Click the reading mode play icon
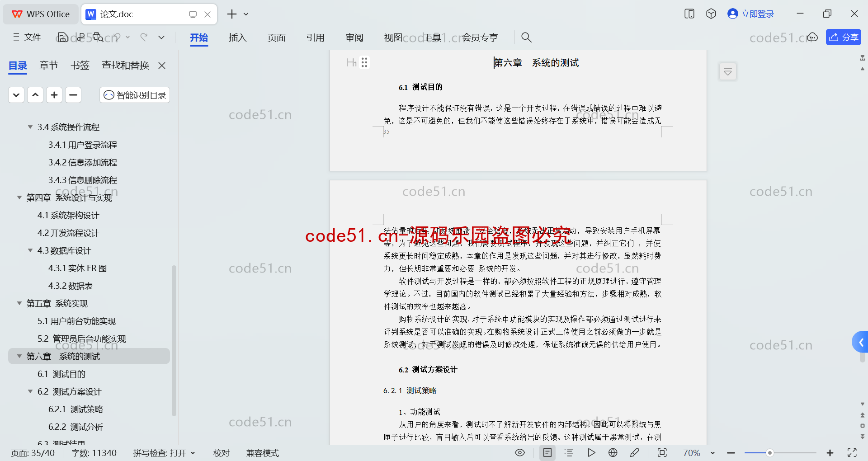Viewport: 868px width, 461px height. tap(591, 452)
